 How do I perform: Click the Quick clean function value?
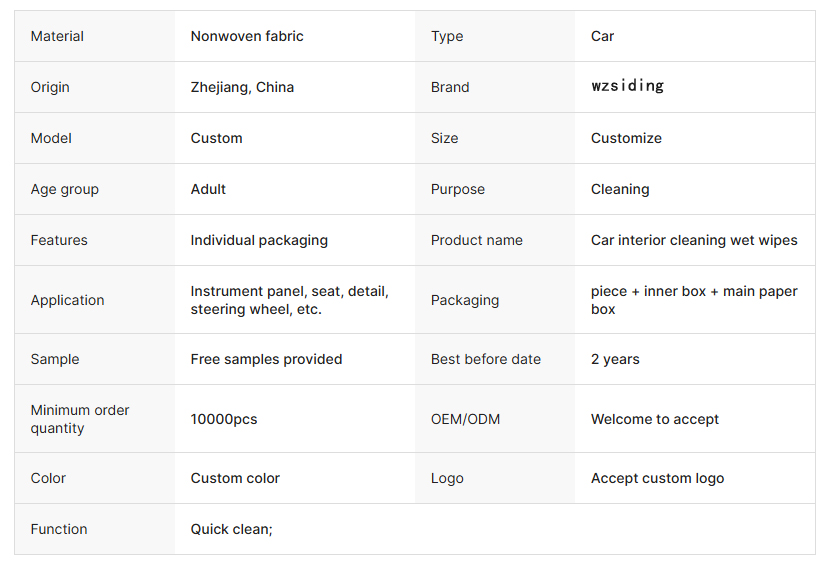tap(231, 529)
